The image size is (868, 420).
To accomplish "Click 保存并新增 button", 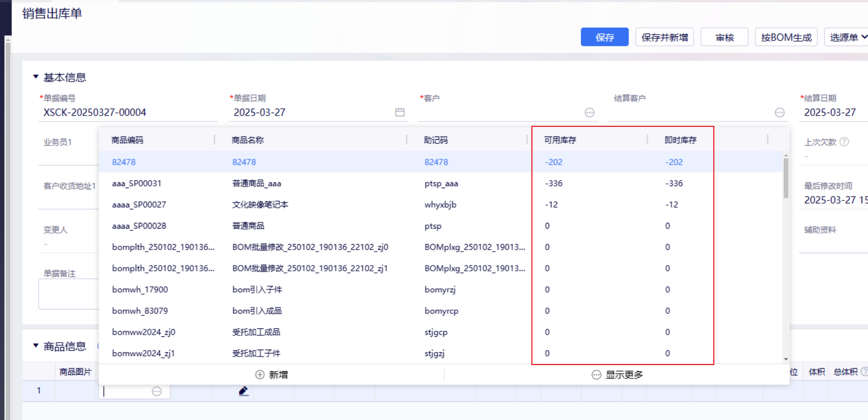I will [x=664, y=37].
